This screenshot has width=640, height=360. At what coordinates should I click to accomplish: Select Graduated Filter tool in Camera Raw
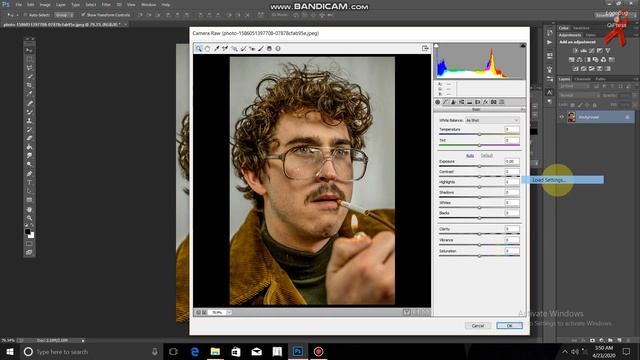pyautogui.click(x=269, y=49)
